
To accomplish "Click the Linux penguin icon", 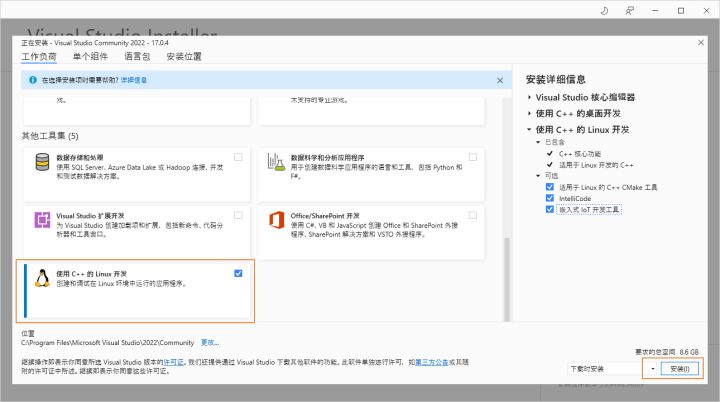I will [x=42, y=278].
